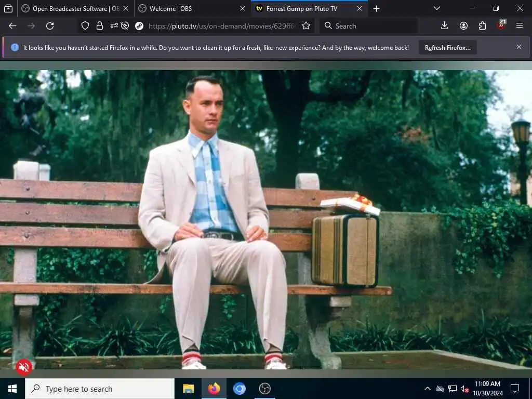Open the Downloads panel

coord(444,26)
